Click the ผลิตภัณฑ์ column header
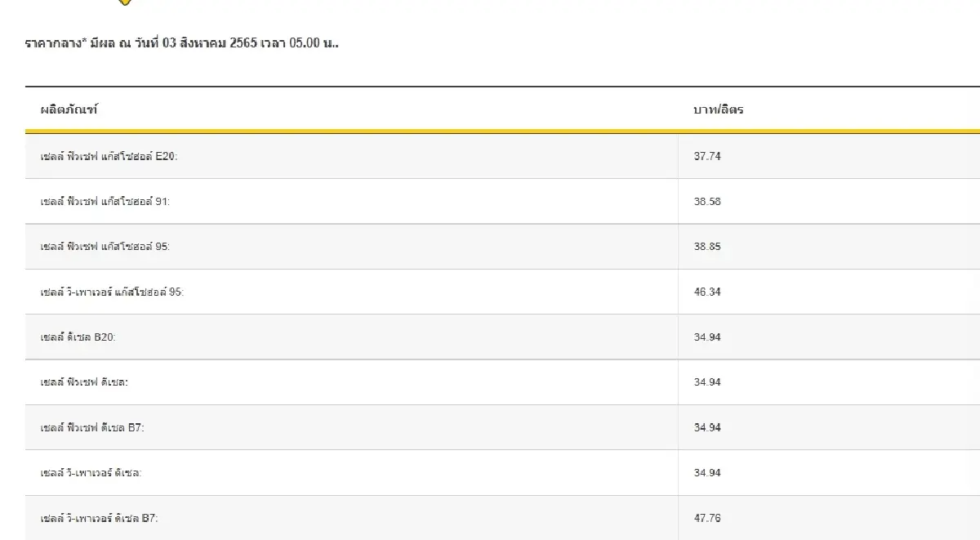 point(69,109)
